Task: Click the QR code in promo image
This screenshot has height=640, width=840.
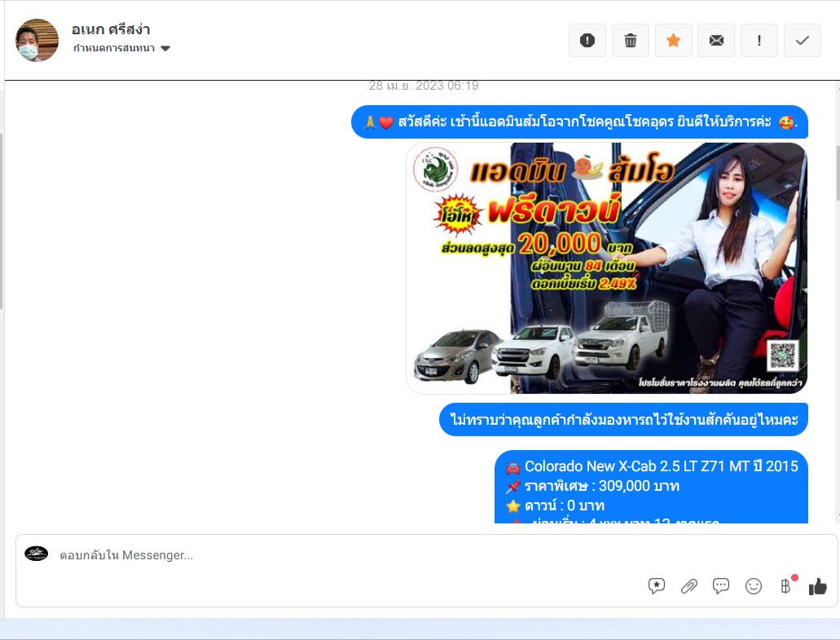Action: coord(783,355)
